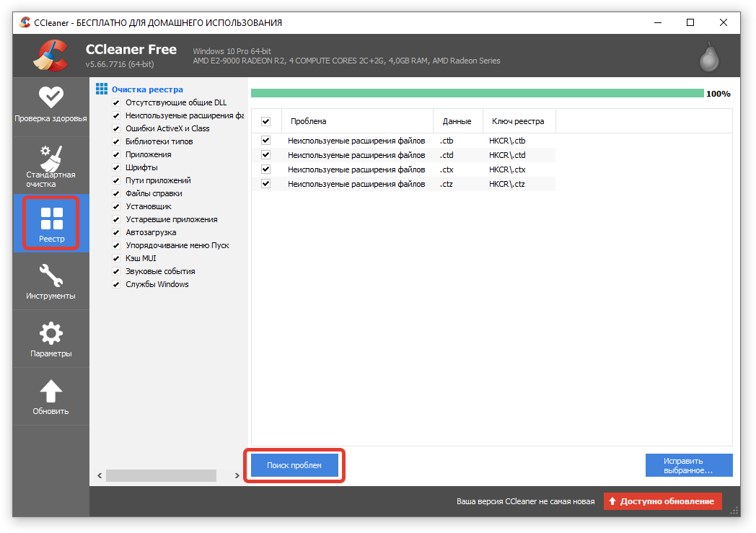Open the Tools (Инструменты) section
Viewport: 756px width, 533px height.
click(x=50, y=281)
